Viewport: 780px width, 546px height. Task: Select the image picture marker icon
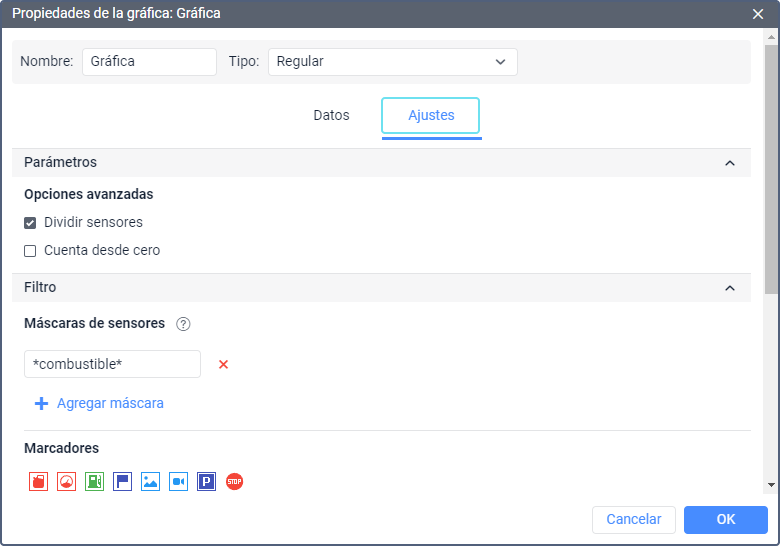tap(150, 482)
